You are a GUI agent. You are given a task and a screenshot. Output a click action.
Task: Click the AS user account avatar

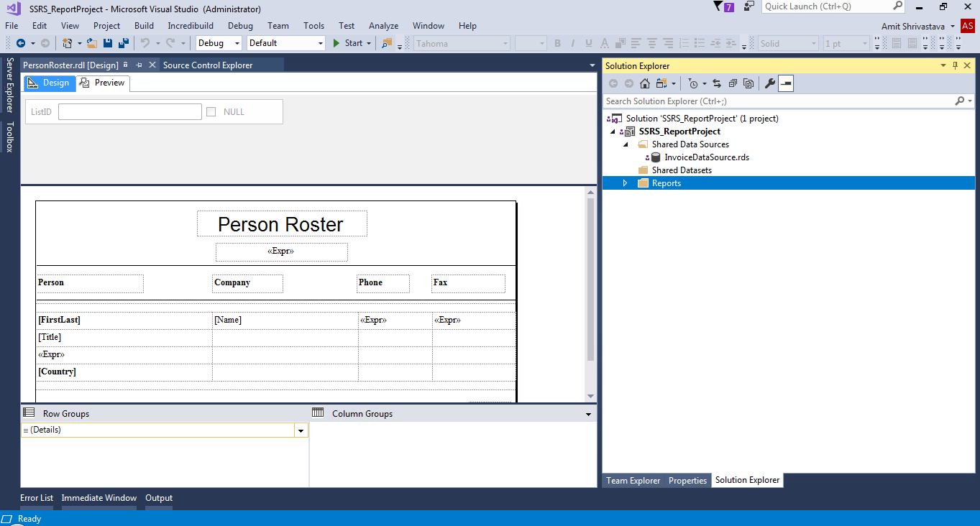[x=967, y=26]
